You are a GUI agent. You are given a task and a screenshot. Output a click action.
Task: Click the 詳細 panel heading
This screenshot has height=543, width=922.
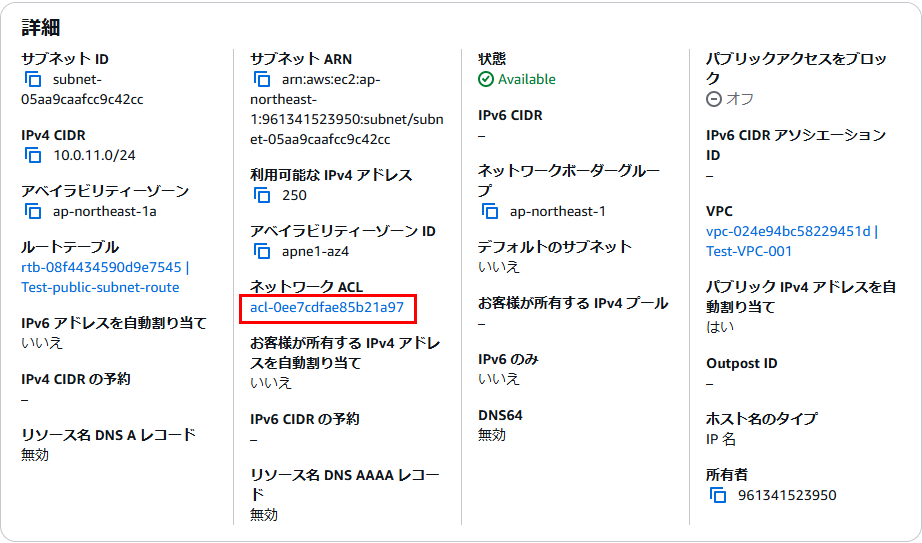point(41,28)
